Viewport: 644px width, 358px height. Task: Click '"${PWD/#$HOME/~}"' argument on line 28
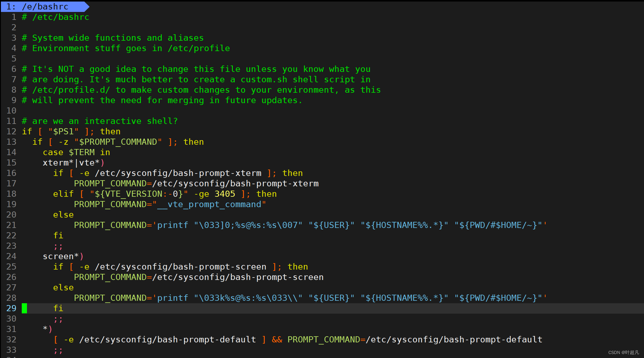498,298
